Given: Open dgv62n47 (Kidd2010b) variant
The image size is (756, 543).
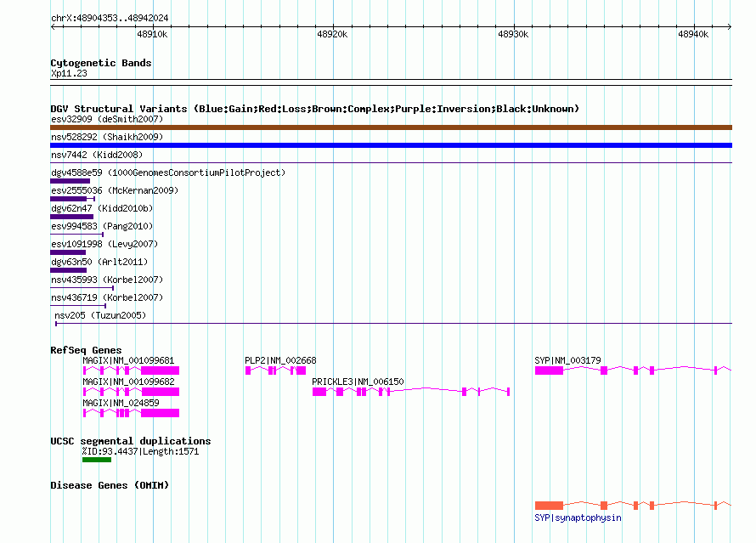Looking at the screenshot, I should pyautogui.click(x=102, y=208).
